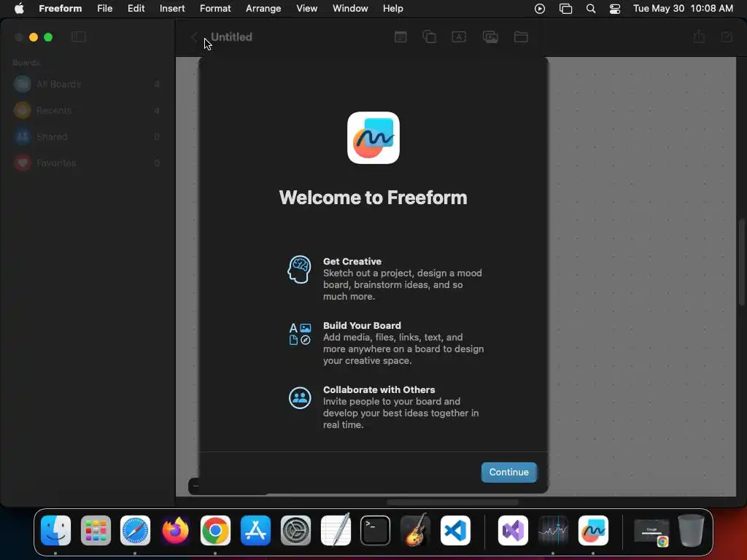
Task: Open minimized Chrome window in Dock
Action: click(651, 532)
